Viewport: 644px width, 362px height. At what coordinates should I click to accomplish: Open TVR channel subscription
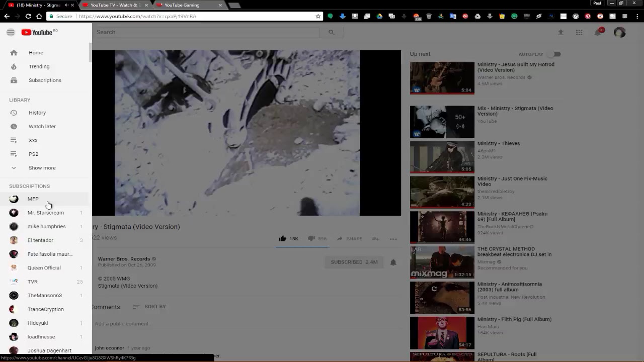[x=45, y=282]
